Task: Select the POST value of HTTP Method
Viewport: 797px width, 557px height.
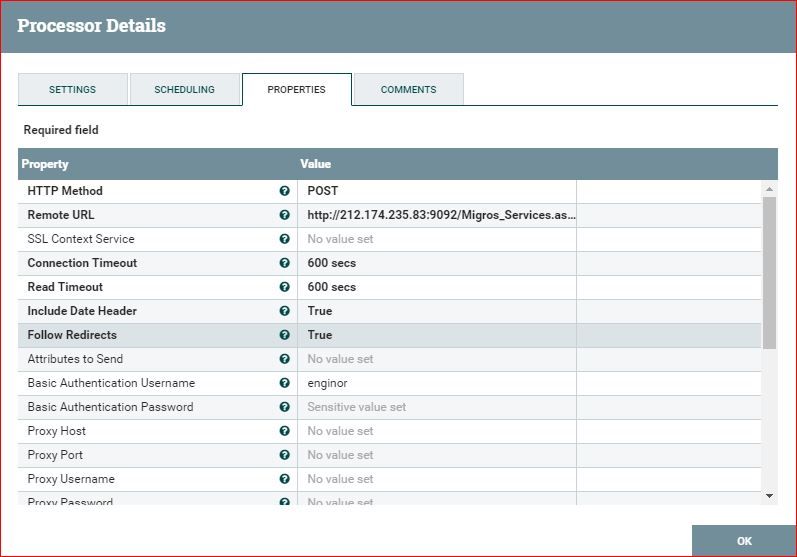Action: click(x=323, y=191)
